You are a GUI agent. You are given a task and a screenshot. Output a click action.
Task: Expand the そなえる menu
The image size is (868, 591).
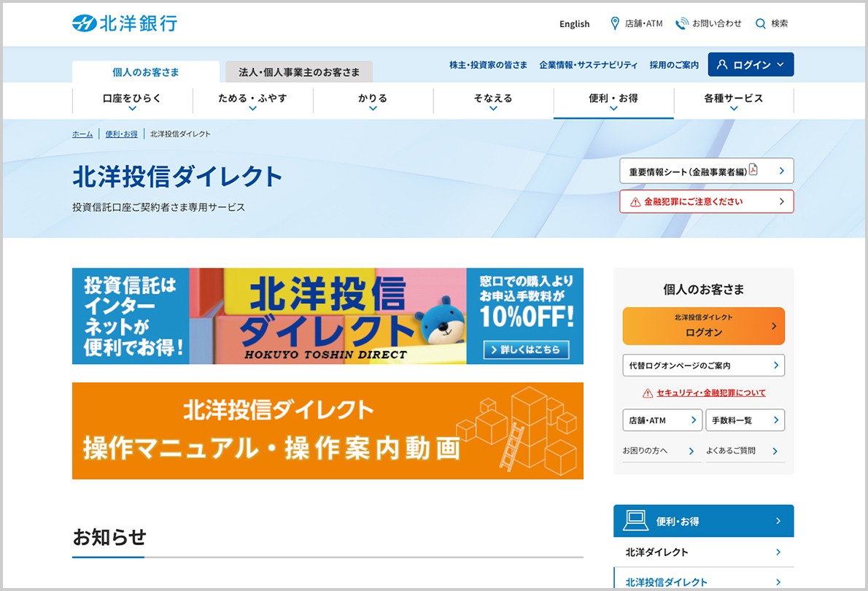(493, 109)
